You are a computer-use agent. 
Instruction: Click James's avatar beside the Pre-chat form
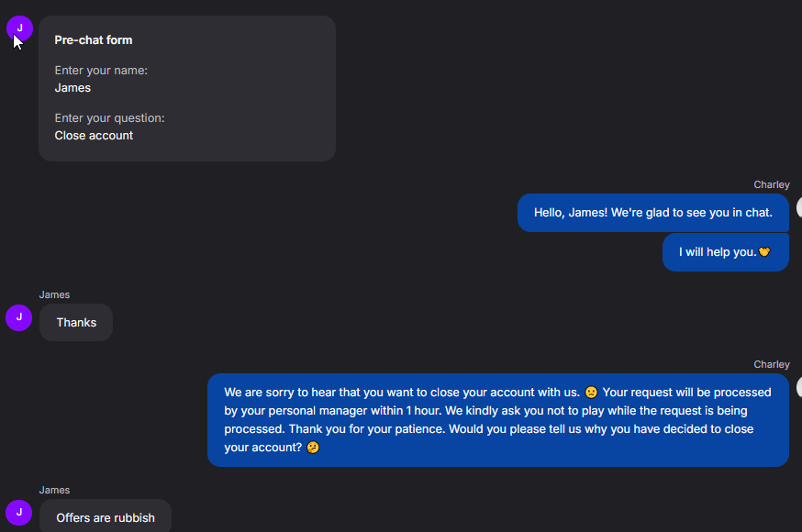click(x=19, y=28)
